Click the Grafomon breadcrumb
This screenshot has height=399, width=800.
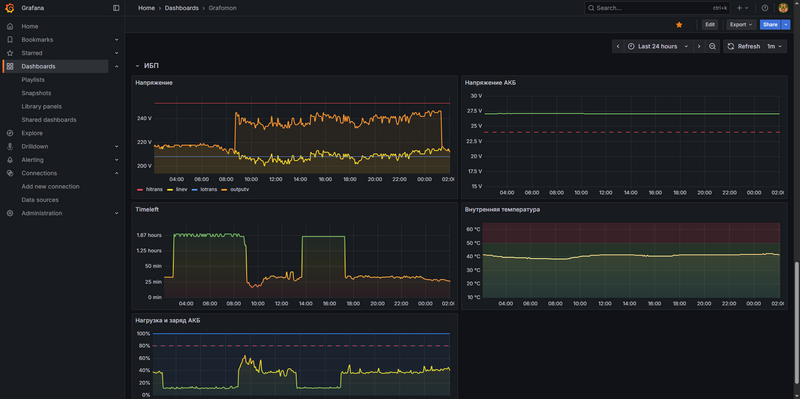222,8
